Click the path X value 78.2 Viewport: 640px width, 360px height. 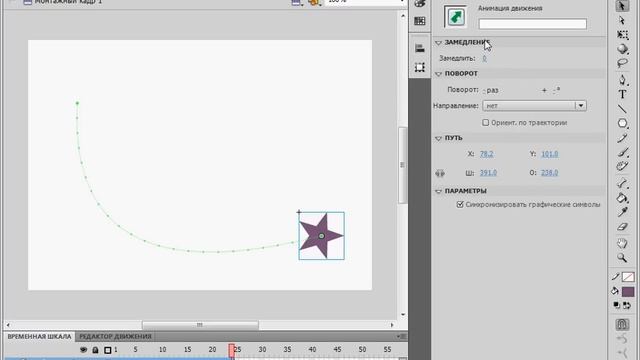point(487,154)
